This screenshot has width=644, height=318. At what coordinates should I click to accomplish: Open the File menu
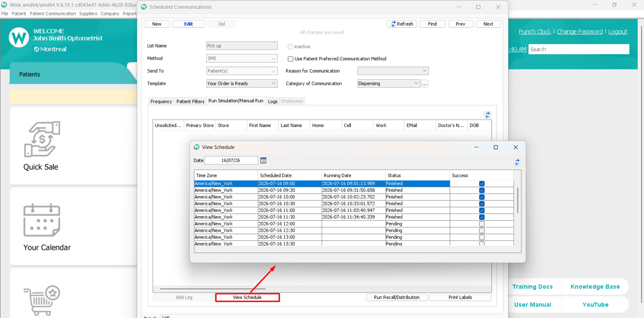click(5, 13)
